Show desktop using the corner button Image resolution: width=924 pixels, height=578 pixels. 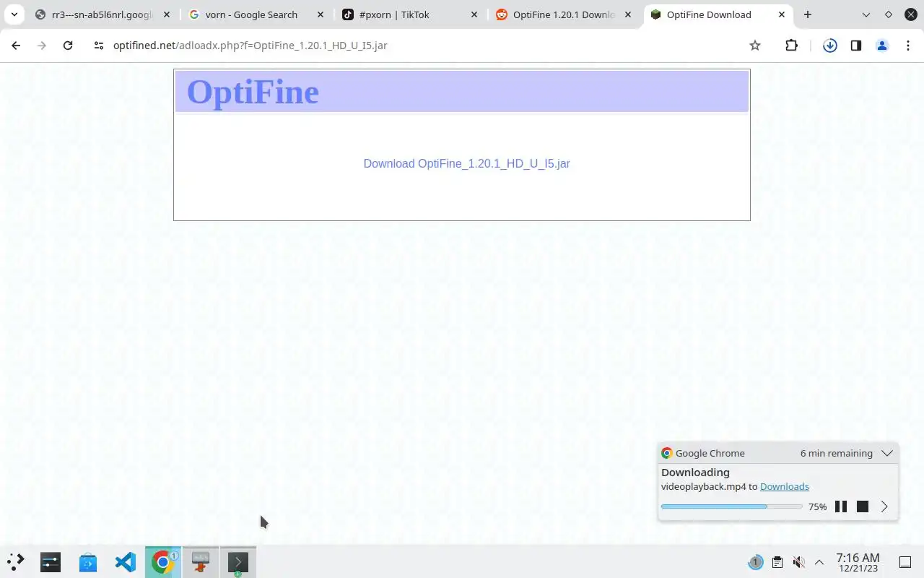pyautogui.click(x=905, y=562)
